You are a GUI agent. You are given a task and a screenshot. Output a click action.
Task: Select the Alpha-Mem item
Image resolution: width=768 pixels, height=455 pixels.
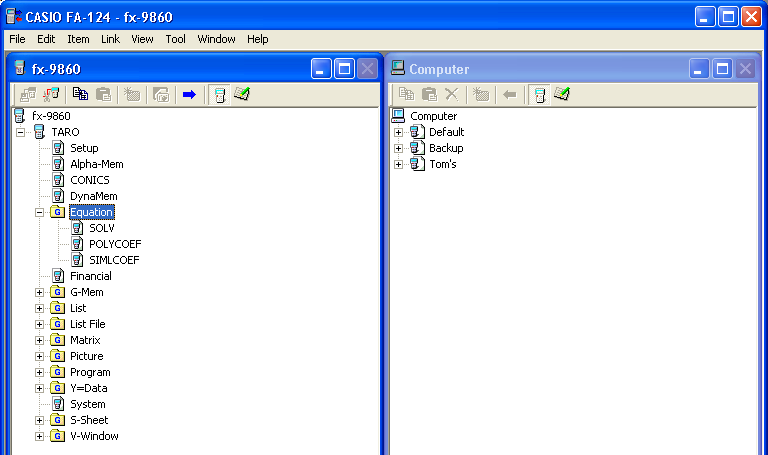pyautogui.click(x=96, y=164)
